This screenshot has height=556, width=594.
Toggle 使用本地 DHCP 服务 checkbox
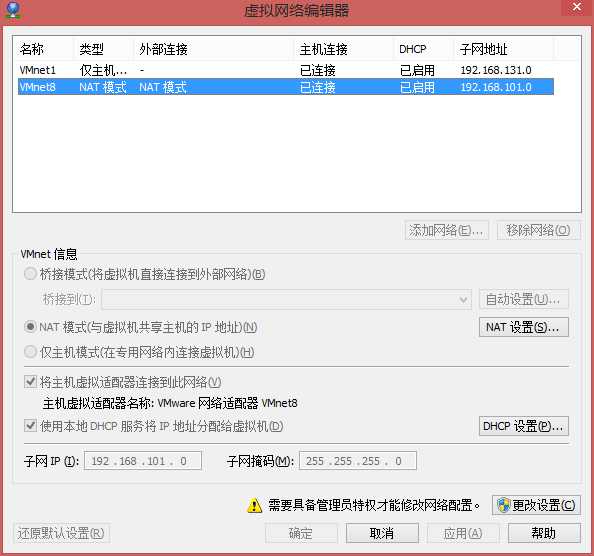tap(30, 426)
